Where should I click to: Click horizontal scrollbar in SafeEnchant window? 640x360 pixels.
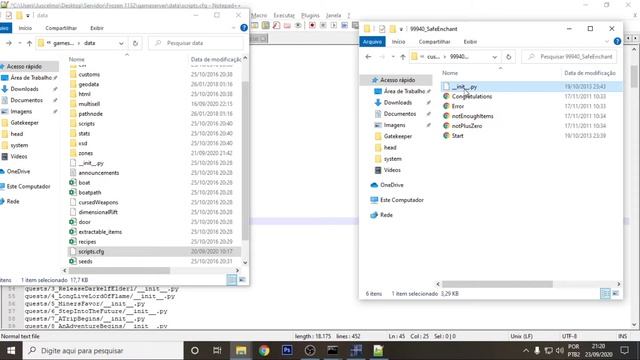pos(497,284)
